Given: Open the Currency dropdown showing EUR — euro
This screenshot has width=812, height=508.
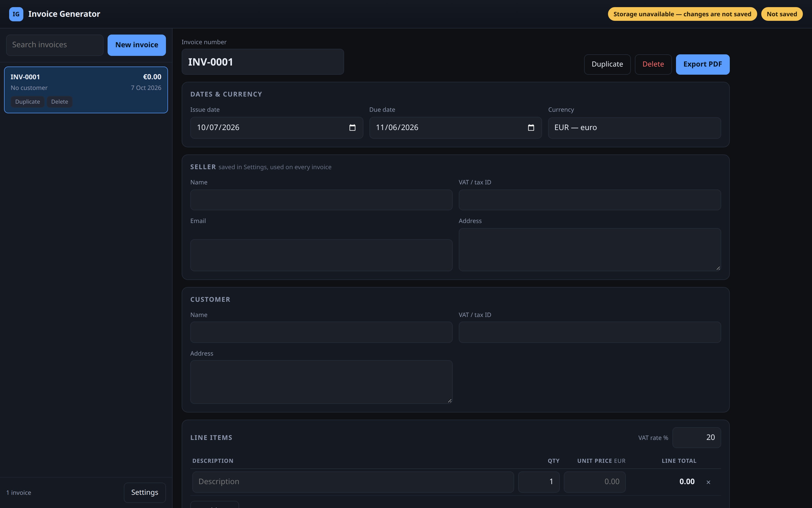Looking at the screenshot, I should click(x=634, y=128).
